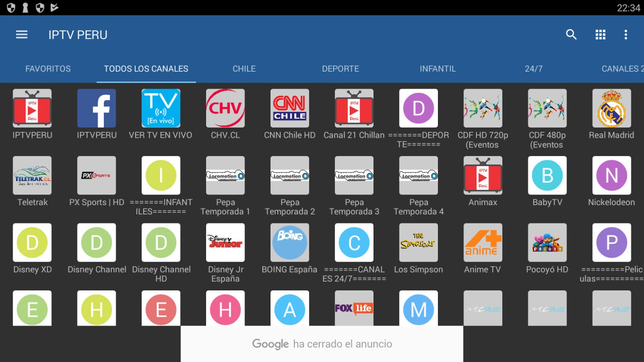Tap the Google closed-ad banner

[x=322, y=344]
